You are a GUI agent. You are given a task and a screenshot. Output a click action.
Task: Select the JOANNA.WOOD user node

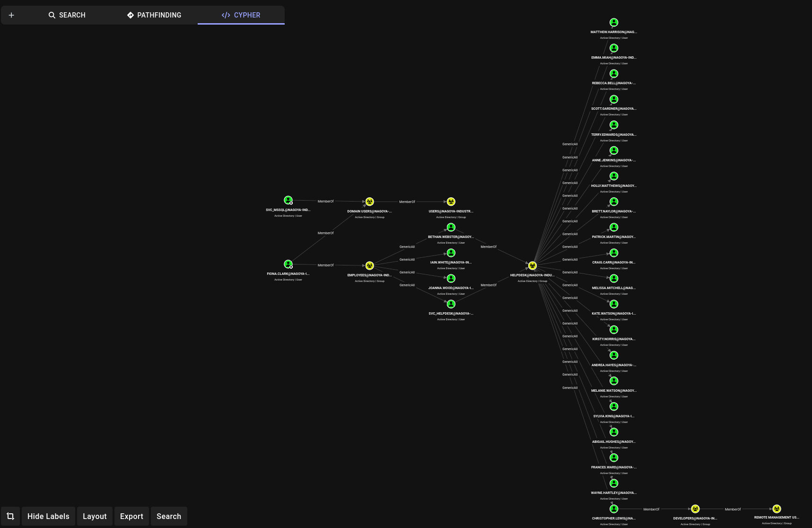coord(451,278)
